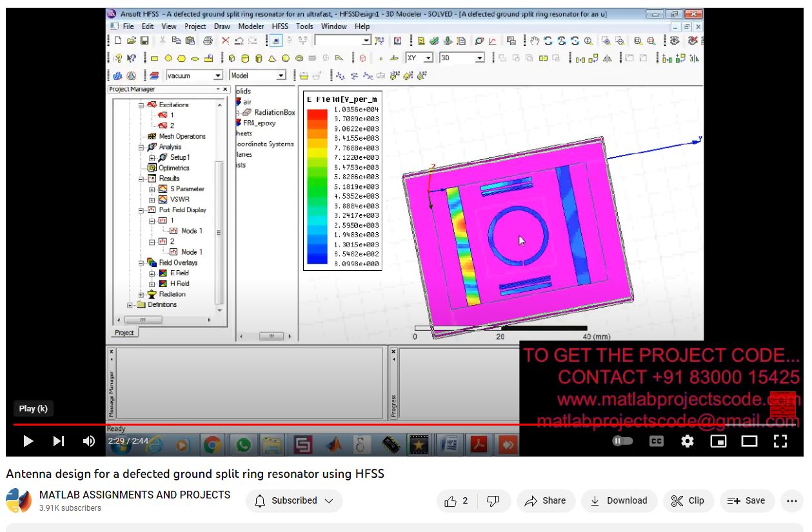Open more actions ellipsis menu
Viewport: 812px width, 532px height.
(x=792, y=501)
